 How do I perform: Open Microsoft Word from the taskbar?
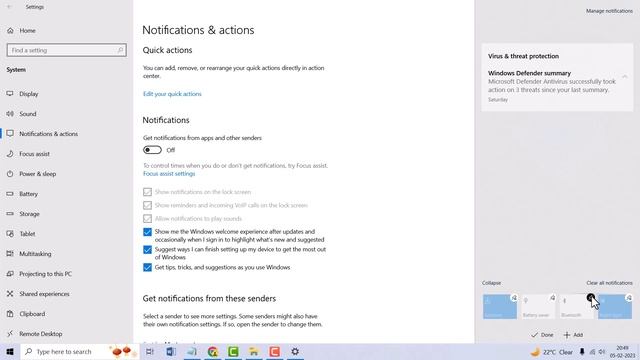pos(171,351)
